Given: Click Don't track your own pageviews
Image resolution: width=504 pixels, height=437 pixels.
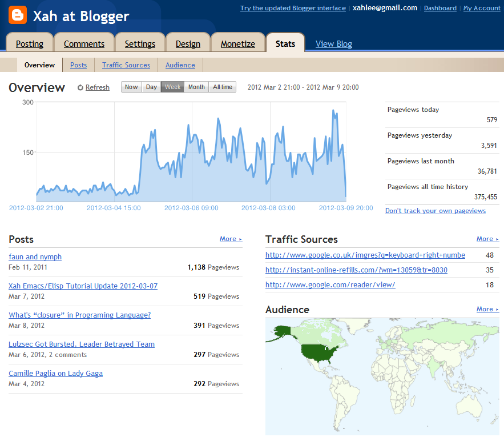Looking at the screenshot, I should [435, 211].
